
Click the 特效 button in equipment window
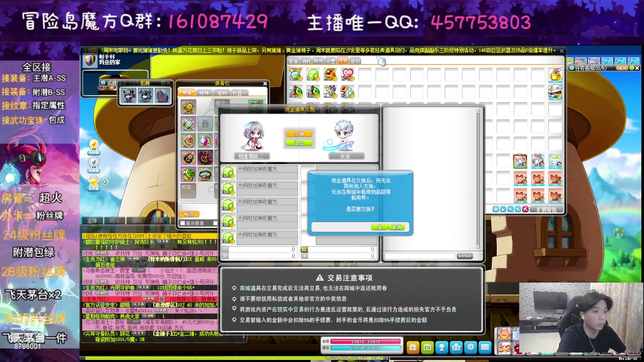(x=189, y=214)
